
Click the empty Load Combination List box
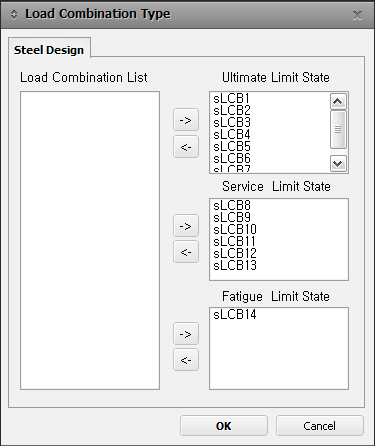click(x=90, y=240)
